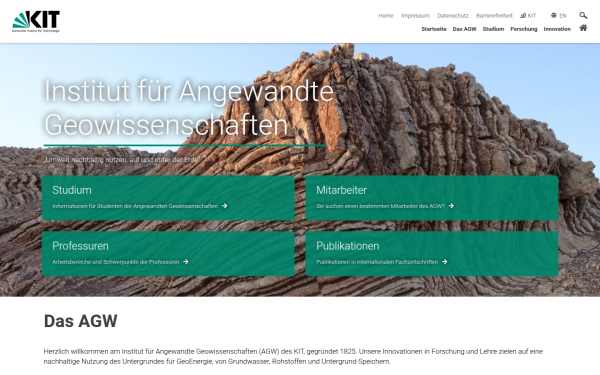Click the house icon in navigation
Viewport: 600px width, 375px height.
(x=583, y=28)
